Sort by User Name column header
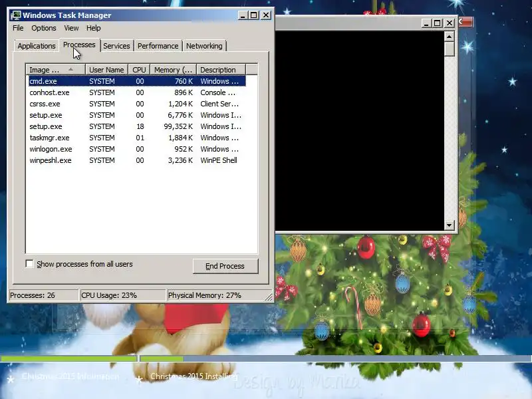Viewport: 532px width, 399px height. (x=106, y=70)
